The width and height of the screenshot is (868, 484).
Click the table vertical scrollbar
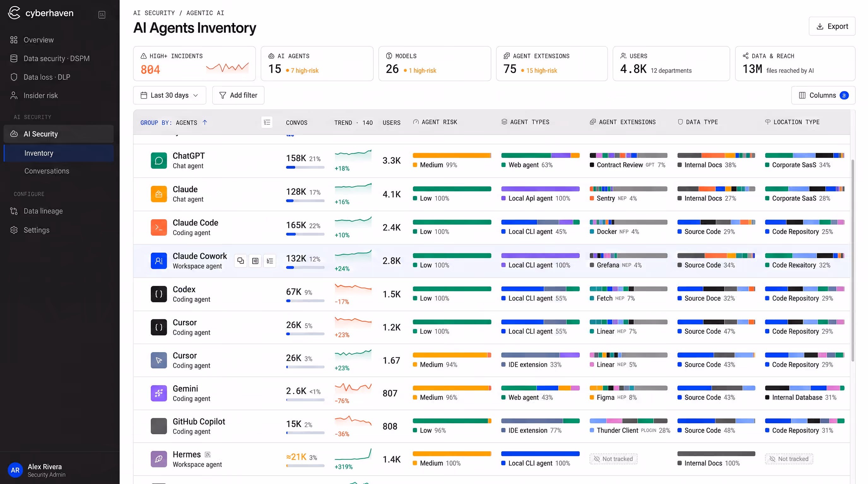[x=853, y=261]
